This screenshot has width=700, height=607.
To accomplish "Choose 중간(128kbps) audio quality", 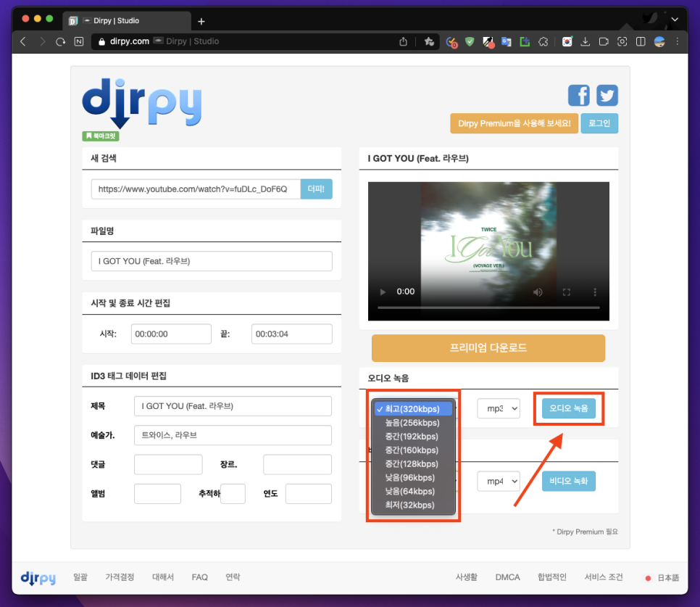I will (x=413, y=463).
